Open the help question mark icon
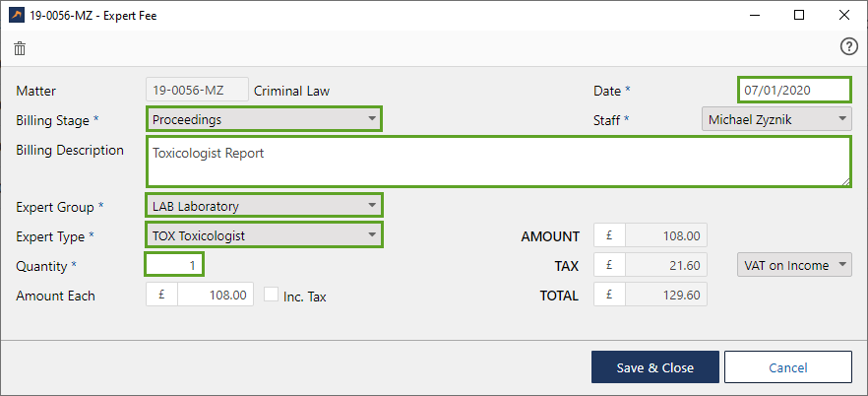This screenshot has height=396, width=868. click(848, 47)
